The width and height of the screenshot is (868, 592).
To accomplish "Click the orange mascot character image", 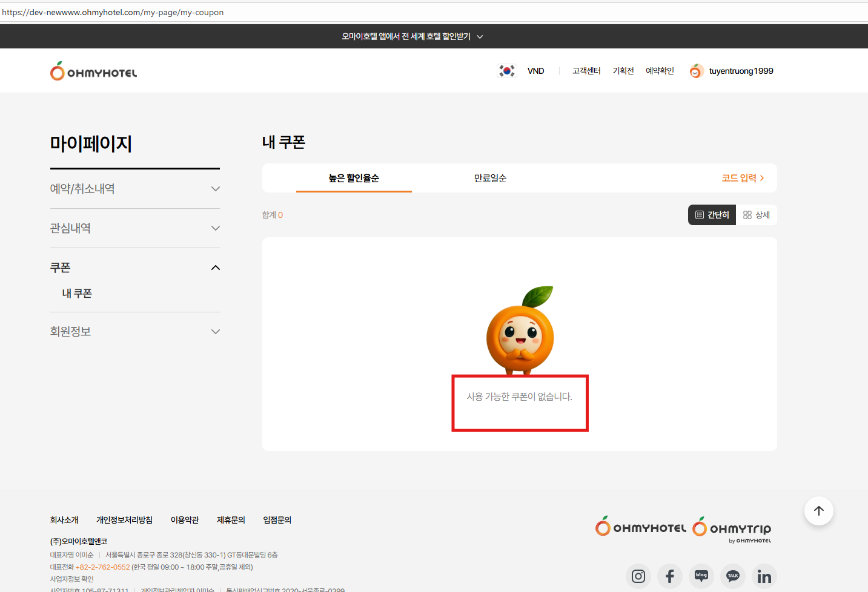I will tap(520, 330).
